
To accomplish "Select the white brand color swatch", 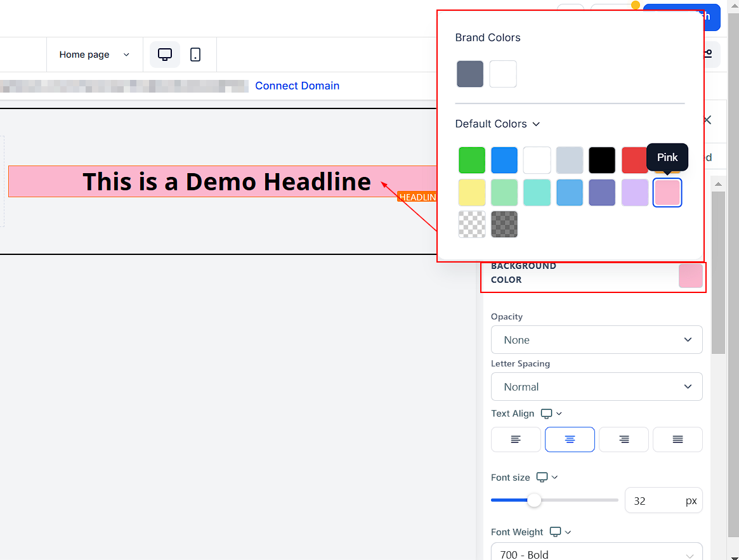I will (503, 74).
